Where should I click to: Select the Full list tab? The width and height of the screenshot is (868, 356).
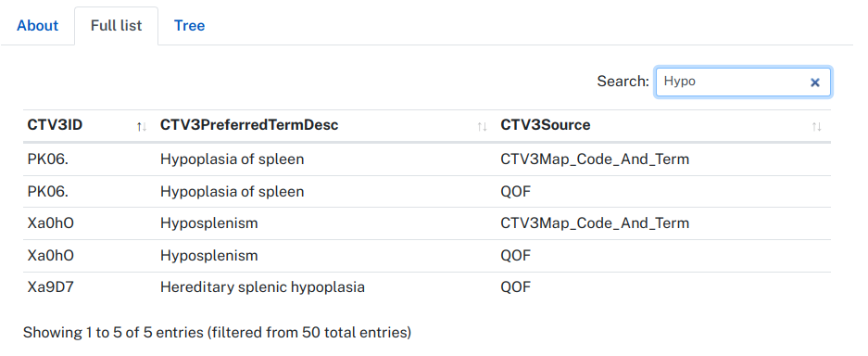point(116,25)
